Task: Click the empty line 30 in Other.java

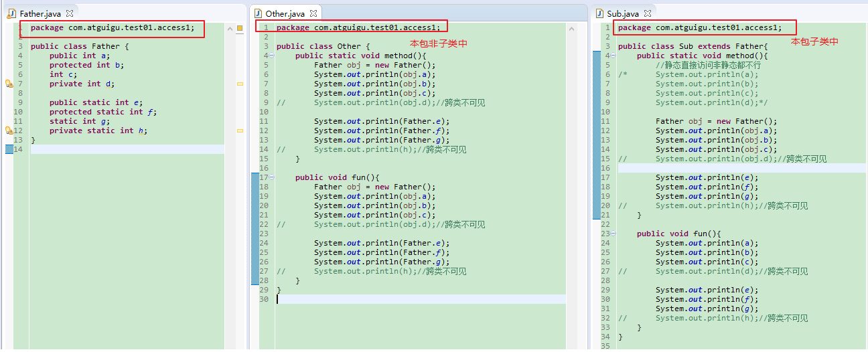Action: (421, 299)
